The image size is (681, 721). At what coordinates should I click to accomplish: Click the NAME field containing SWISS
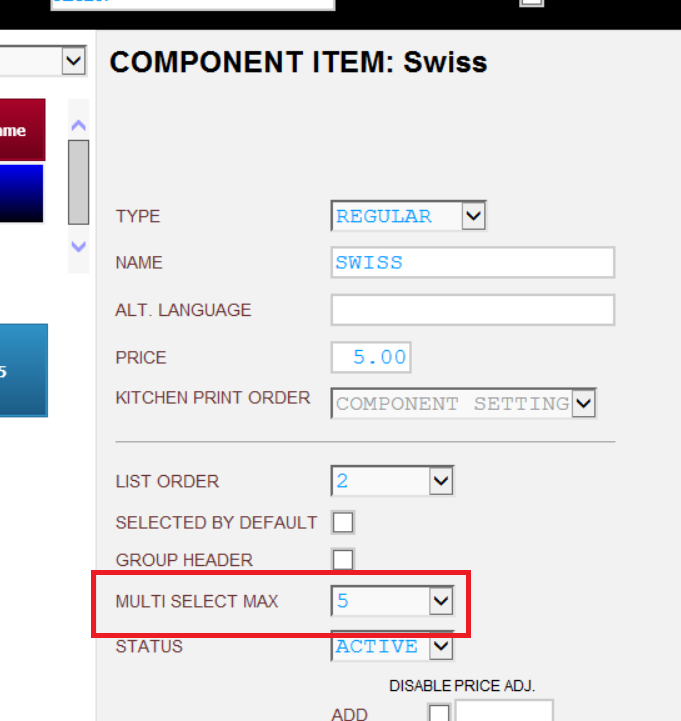pos(473,263)
